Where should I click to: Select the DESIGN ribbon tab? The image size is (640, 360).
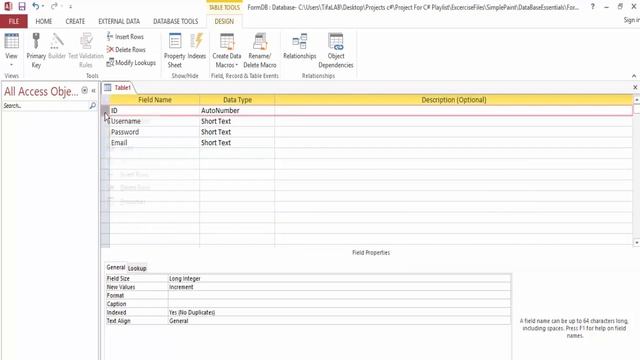click(x=224, y=21)
